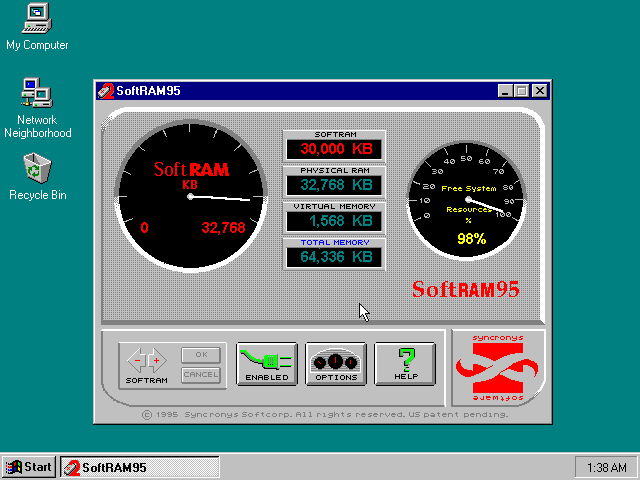The height and width of the screenshot is (480, 640).
Task: Open the Start menu
Action: pyautogui.click(x=29, y=467)
